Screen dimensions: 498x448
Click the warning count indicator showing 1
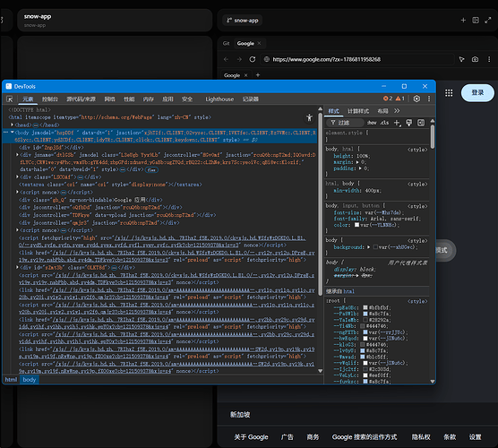coord(399,99)
